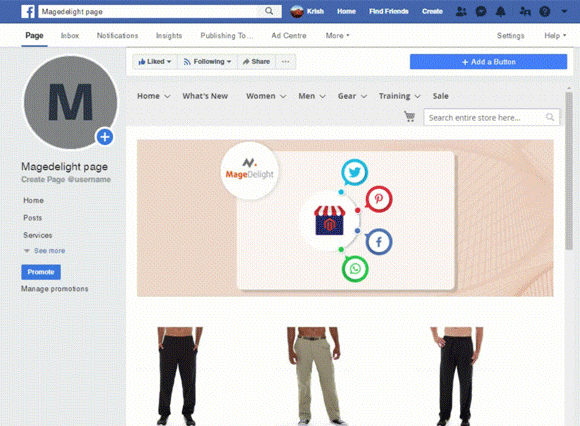Click the Share button

[256, 62]
